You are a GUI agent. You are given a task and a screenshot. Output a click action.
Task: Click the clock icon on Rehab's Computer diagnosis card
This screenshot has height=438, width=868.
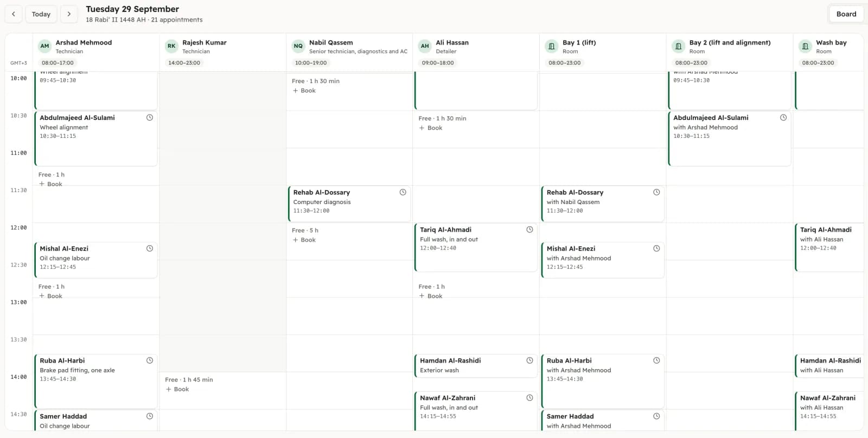pyautogui.click(x=403, y=192)
